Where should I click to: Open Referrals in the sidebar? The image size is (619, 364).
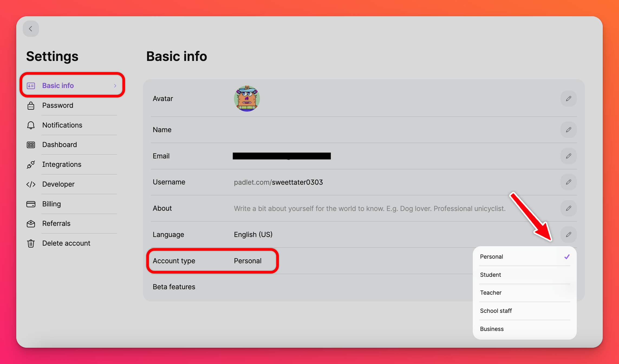pos(56,223)
